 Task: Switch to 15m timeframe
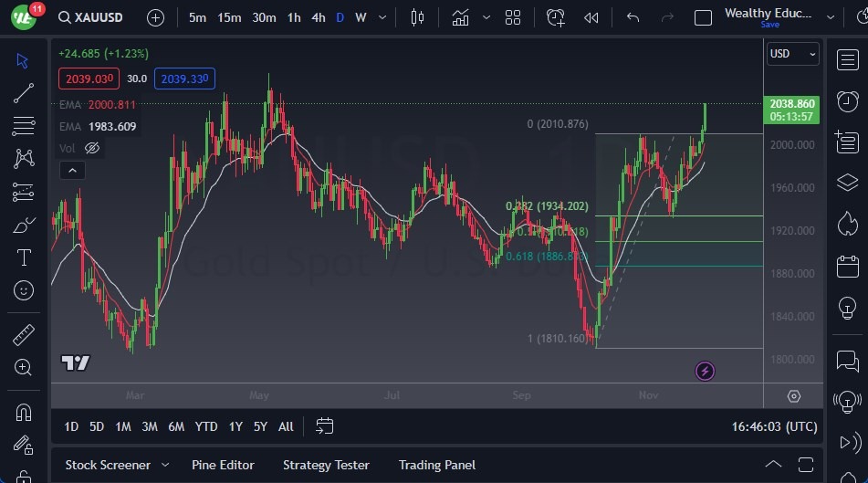tap(229, 17)
